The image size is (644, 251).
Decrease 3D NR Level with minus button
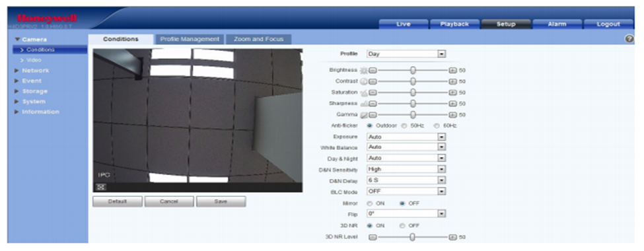coord(372,237)
